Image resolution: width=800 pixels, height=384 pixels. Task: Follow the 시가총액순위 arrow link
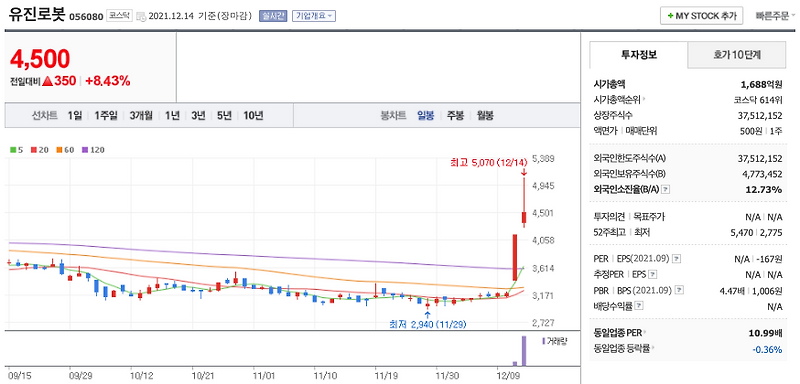point(644,100)
